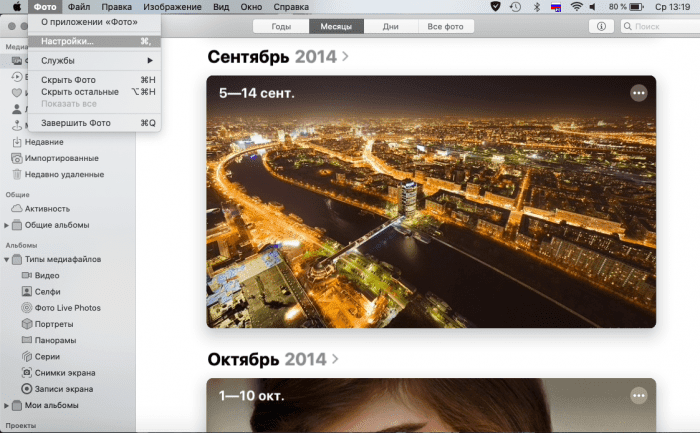Click the Портреты cube icon
The height and width of the screenshot is (433, 700).
click(27, 324)
